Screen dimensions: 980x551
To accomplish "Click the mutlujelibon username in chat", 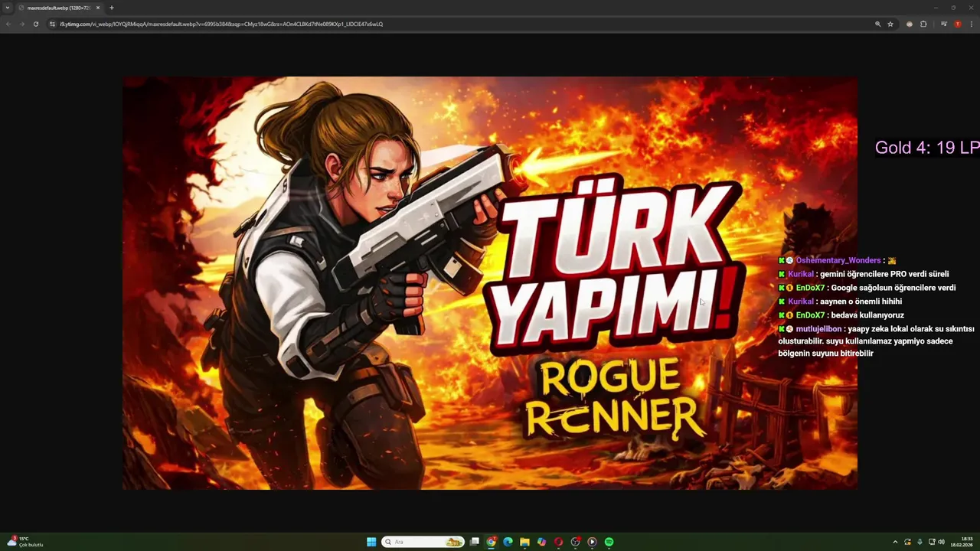I will [819, 329].
